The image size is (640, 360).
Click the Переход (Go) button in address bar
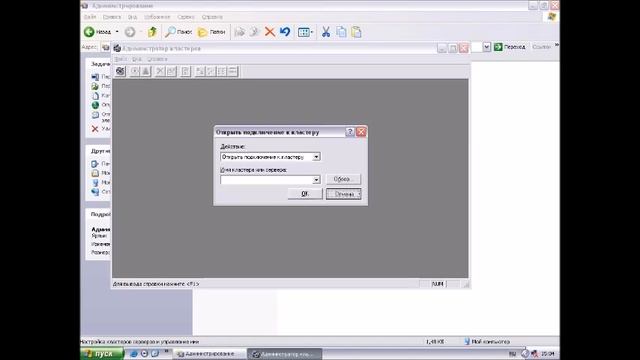[509, 47]
